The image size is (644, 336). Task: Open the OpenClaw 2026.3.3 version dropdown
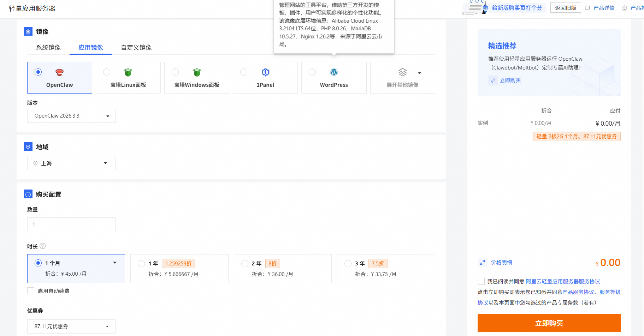point(71,116)
